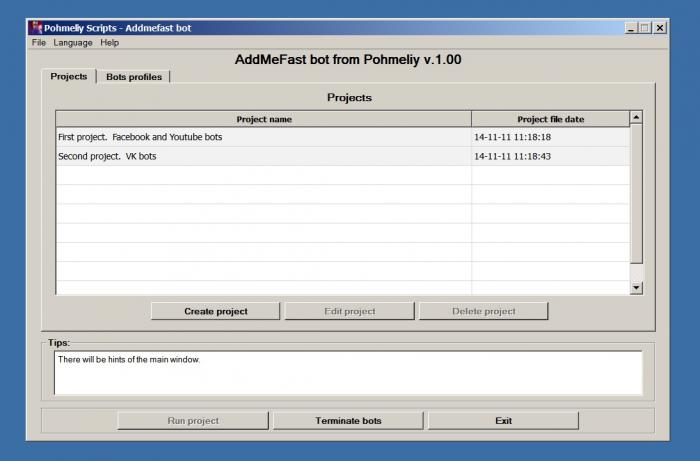This screenshot has width=700, height=461.
Task: Click the Exit button
Action: pyautogui.click(x=503, y=420)
